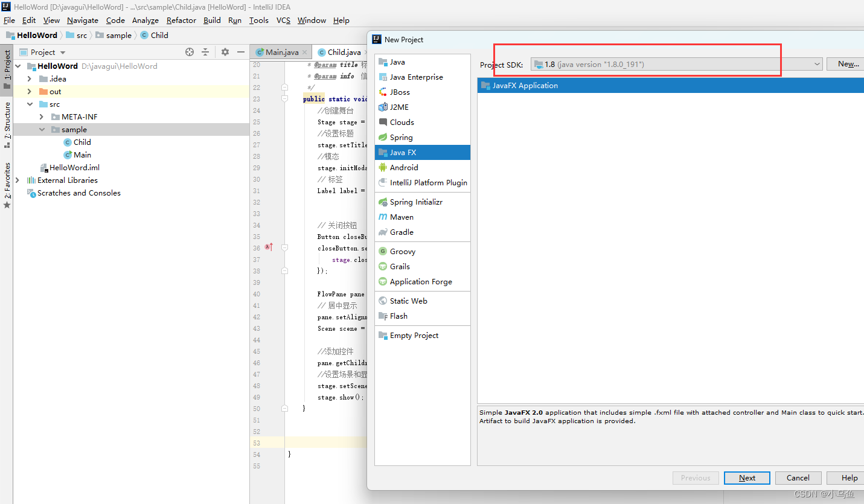
Task: Select Application Forge project type
Action: pos(422,281)
